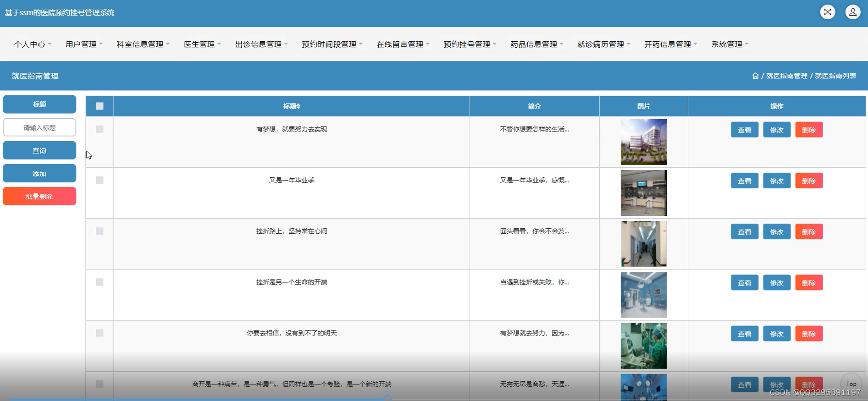This screenshot has width=868, height=401.
Task: Open the 就诊病历管理 menu
Action: [604, 44]
